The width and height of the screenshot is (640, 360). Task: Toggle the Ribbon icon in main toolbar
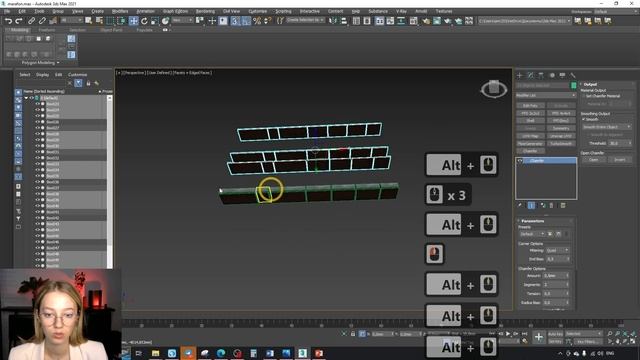[x=380, y=21]
